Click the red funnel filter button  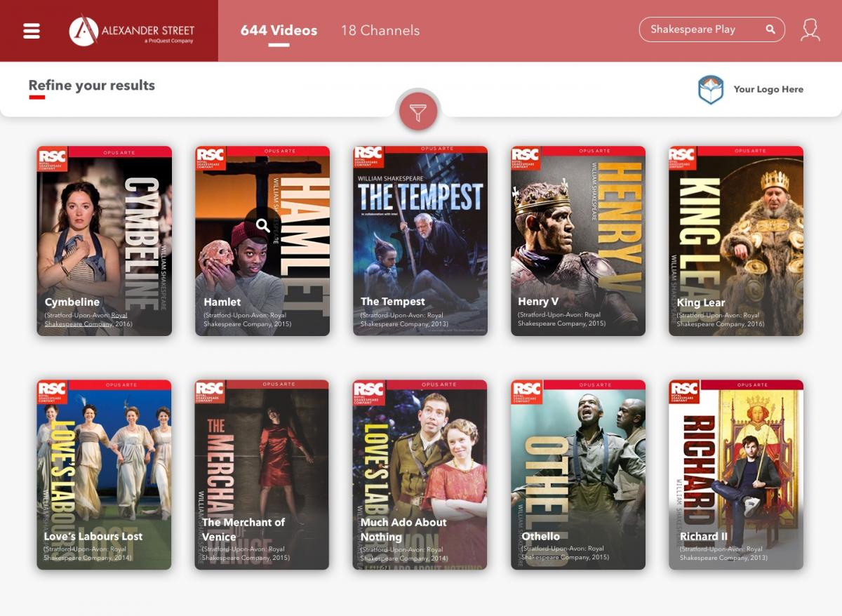click(x=418, y=112)
